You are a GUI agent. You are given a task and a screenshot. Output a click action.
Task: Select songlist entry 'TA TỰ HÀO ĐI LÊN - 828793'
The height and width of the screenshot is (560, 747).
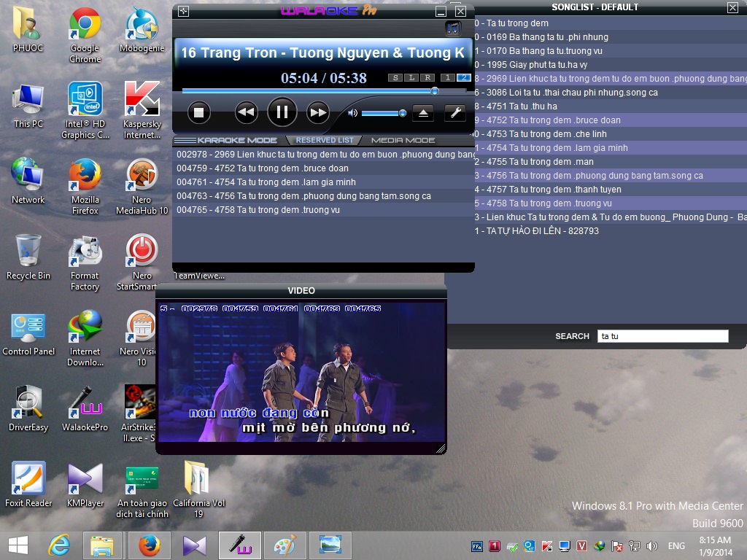coord(611,230)
